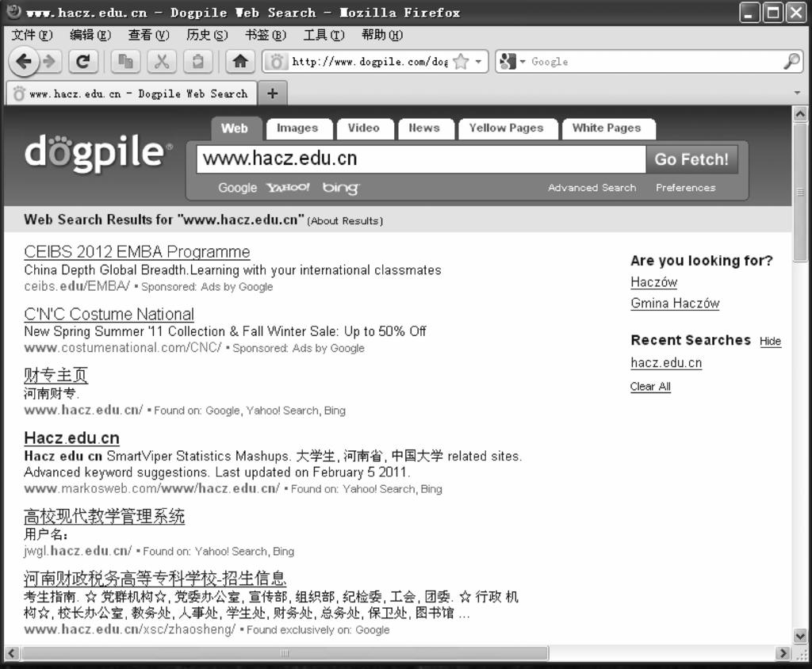Open the 财专主页 result link
This screenshot has width=812, height=669.
coord(56,375)
